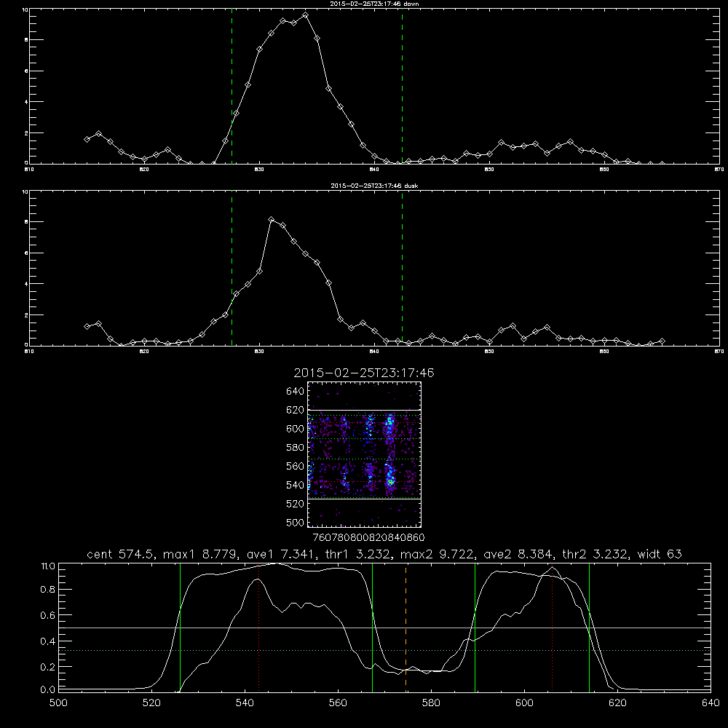Image resolution: width=728 pixels, height=728 pixels.
Task: Click the '580' label on heatmap y-axis
Action: coord(296,447)
